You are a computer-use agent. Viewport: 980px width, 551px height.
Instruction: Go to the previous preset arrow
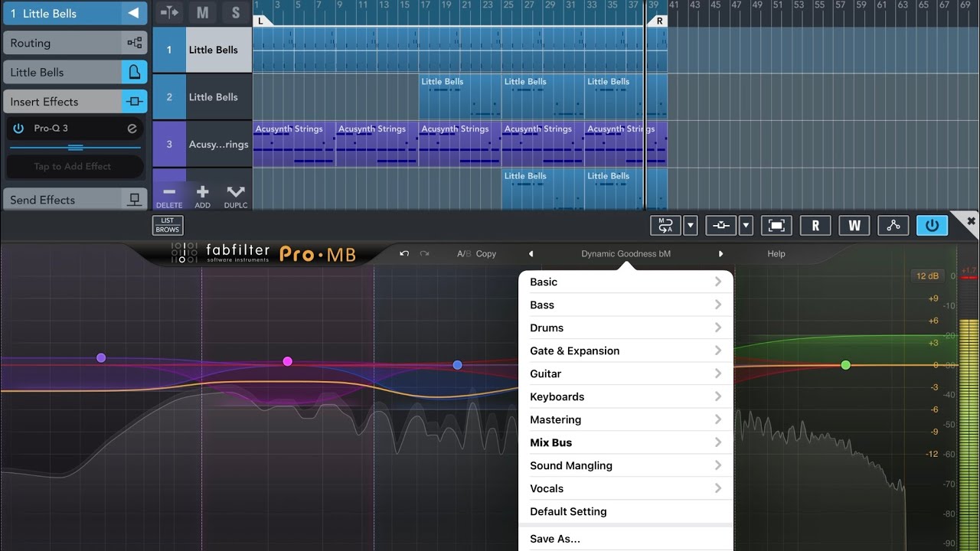531,253
